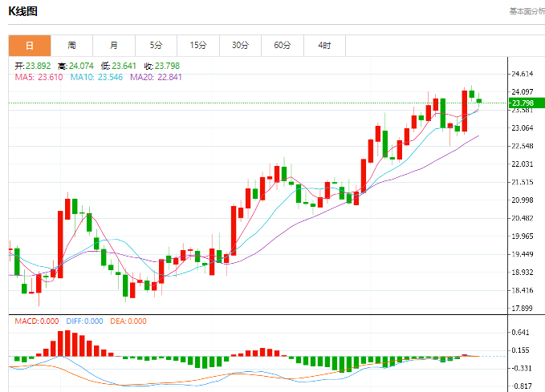Click the 17.899 price axis label
The width and height of the screenshot is (545, 392).
pyautogui.click(x=522, y=308)
